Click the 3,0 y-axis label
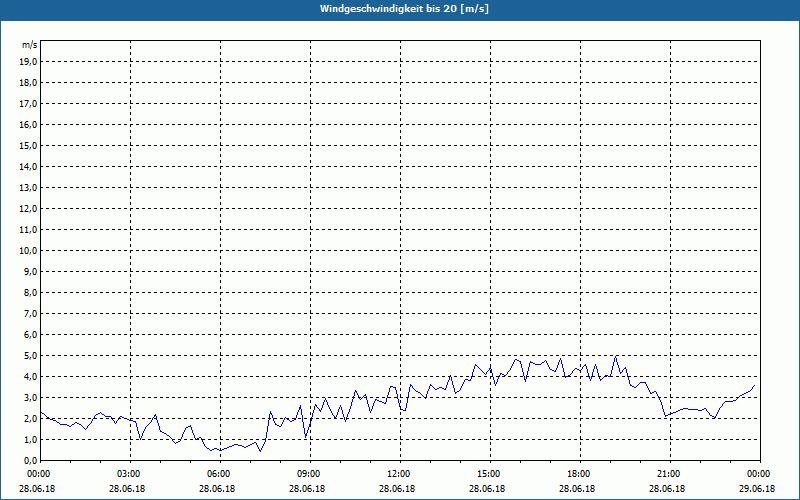800x500 pixels. click(30, 397)
